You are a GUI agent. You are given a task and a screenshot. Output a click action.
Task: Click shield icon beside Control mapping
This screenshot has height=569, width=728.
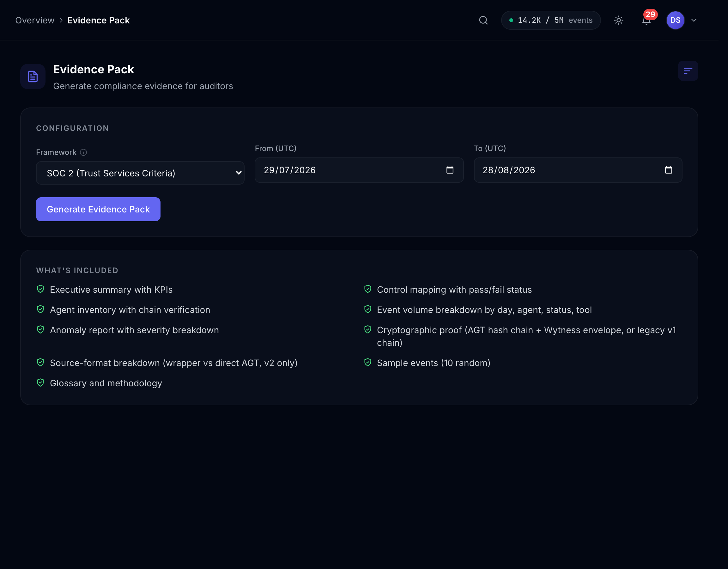click(x=368, y=289)
